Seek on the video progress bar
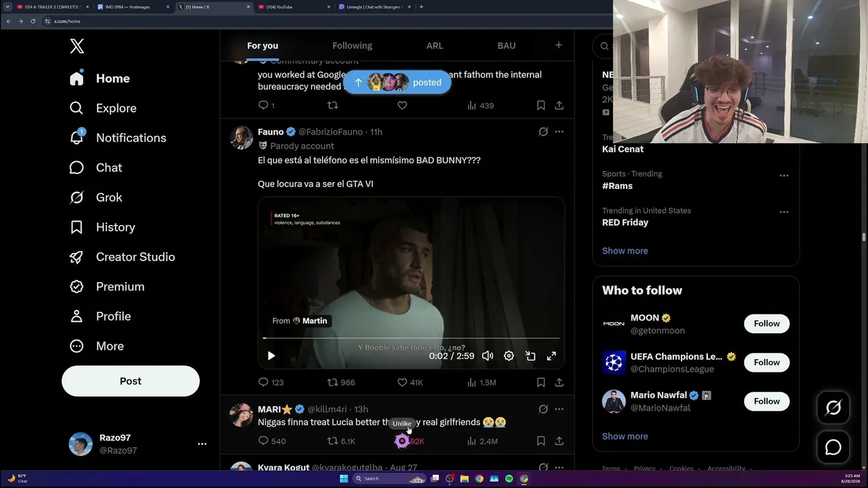868x488 pixels. click(412, 338)
